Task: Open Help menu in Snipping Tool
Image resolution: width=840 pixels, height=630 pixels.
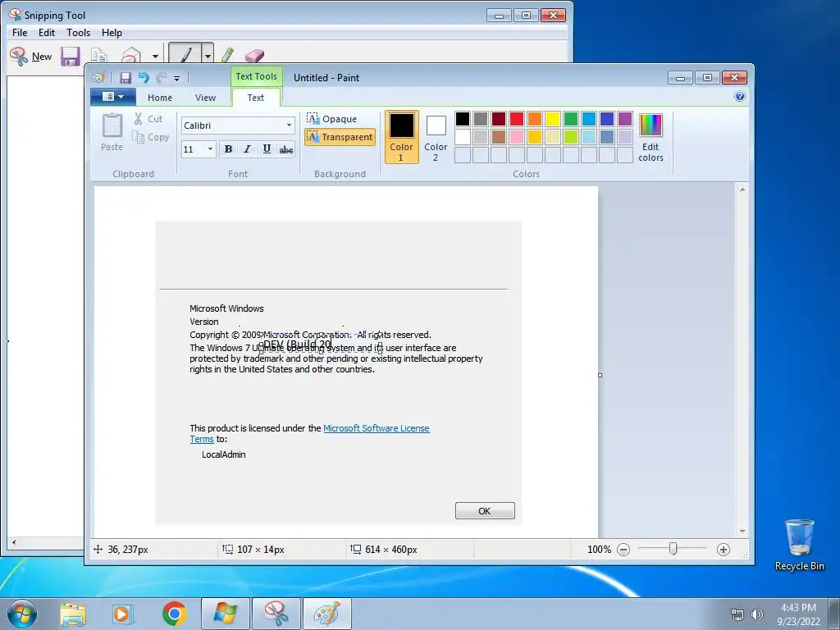Action: pos(112,33)
